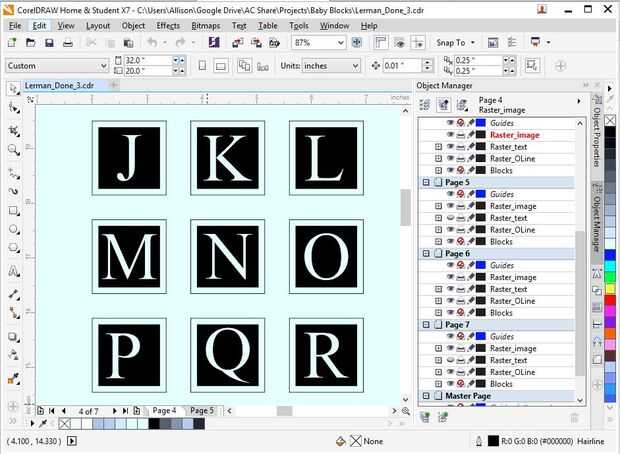This screenshot has width=620, height=454.
Task: Toggle visibility eye of Page 7 Raster_text
Action: click(450, 360)
